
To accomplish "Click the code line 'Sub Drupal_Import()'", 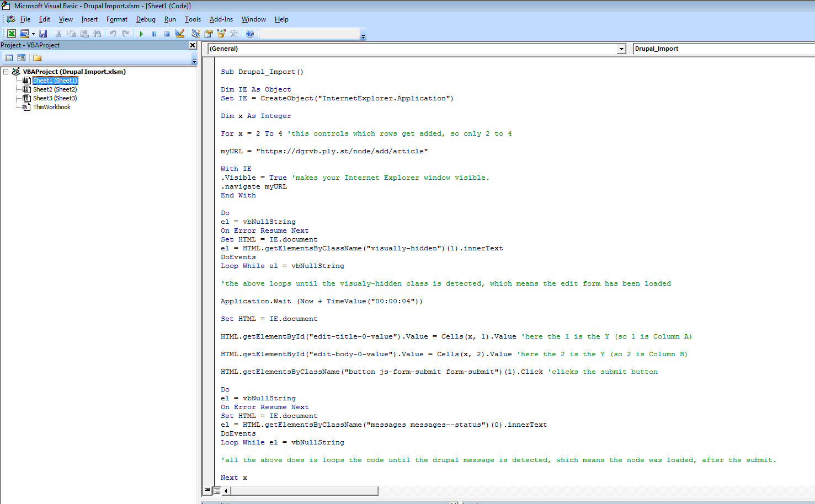I will click(262, 72).
